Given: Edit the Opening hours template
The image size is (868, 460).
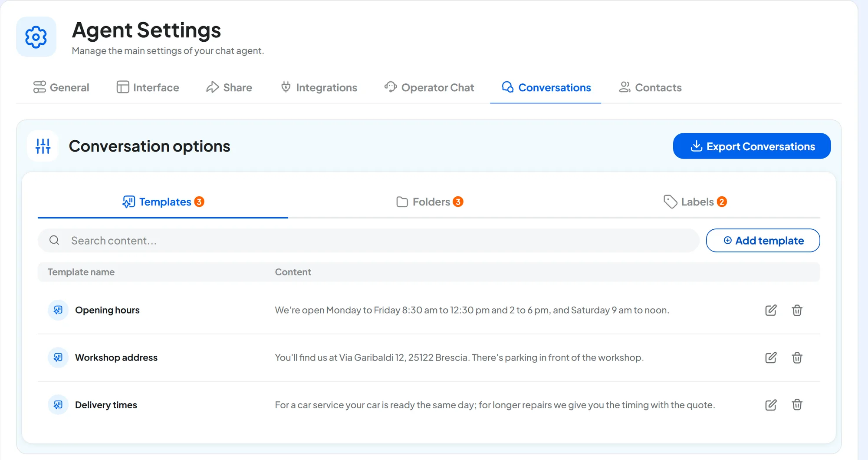Looking at the screenshot, I should [x=771, y=310].
